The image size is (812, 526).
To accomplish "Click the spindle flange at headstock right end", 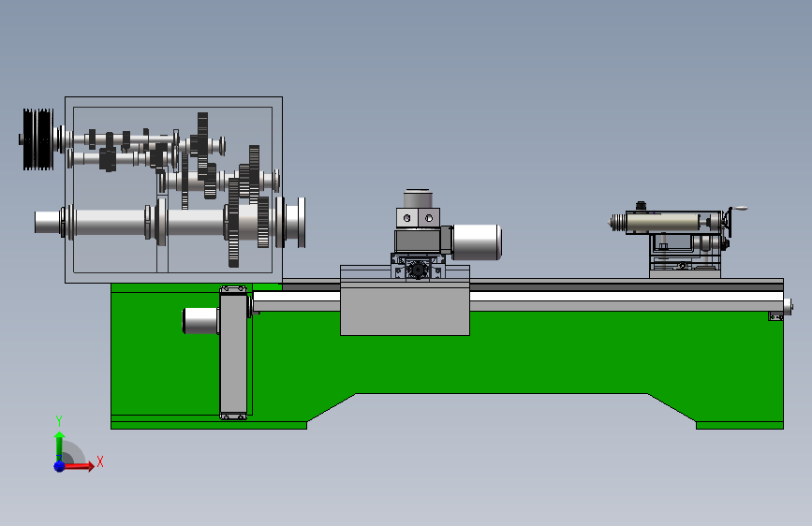I will (301, 222).
